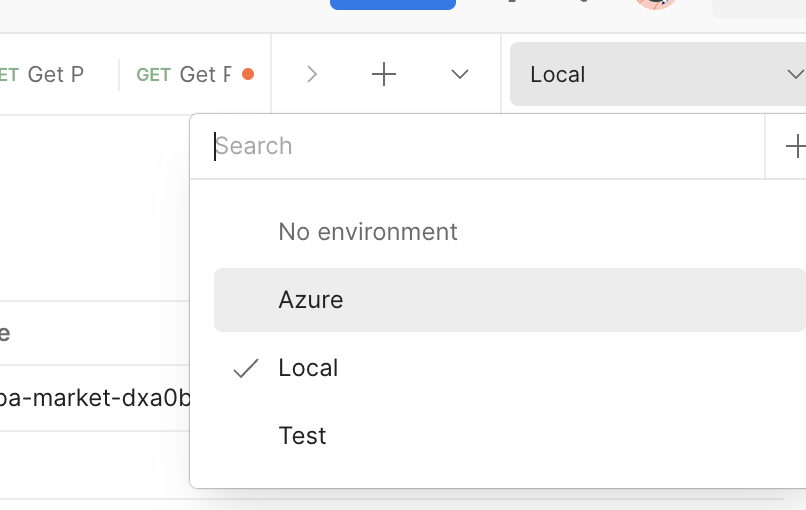The width and height of the screenshot is (806, 510).
Task: Click the blue button at the top
Action: click(x=392, y=4)
